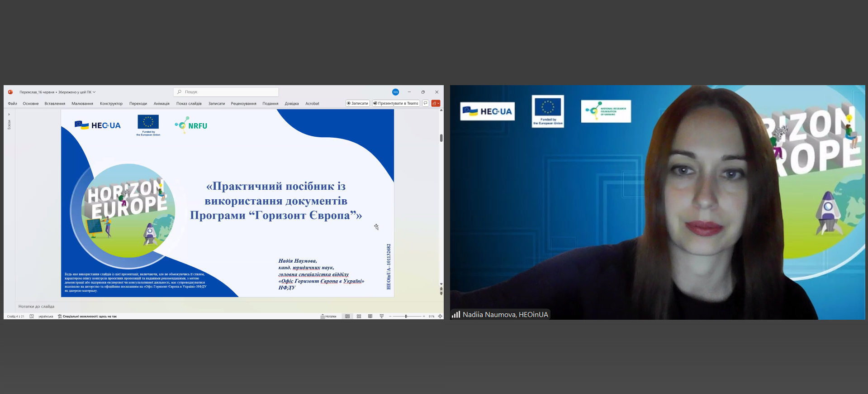Screen dimensions: 868x394
Task: Select the Normal view icon
Action: (x=347, y=316)
